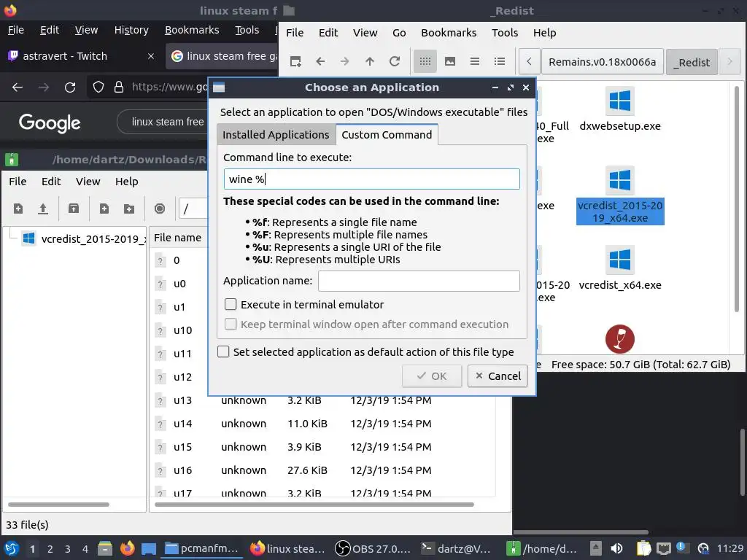The height and width of the screenshot is (560, 747).
Task: Click the Application name input field
Action: click(x=419, y=281)
